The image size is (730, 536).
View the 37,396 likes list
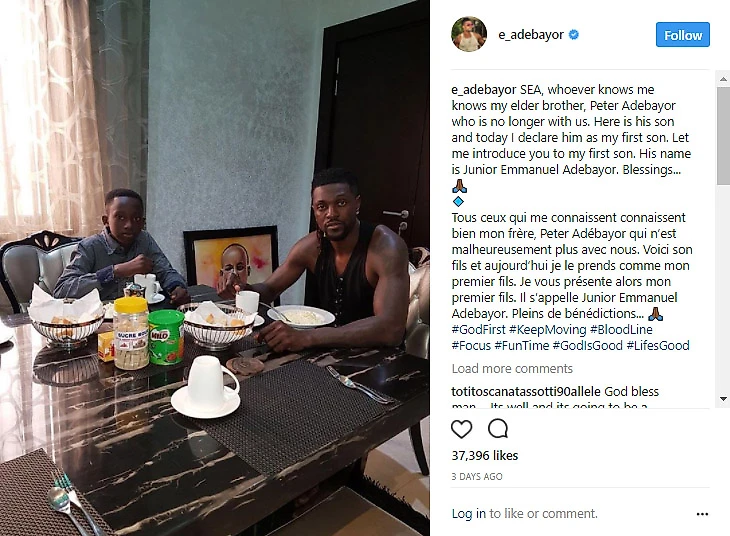[x=485, y=455]
